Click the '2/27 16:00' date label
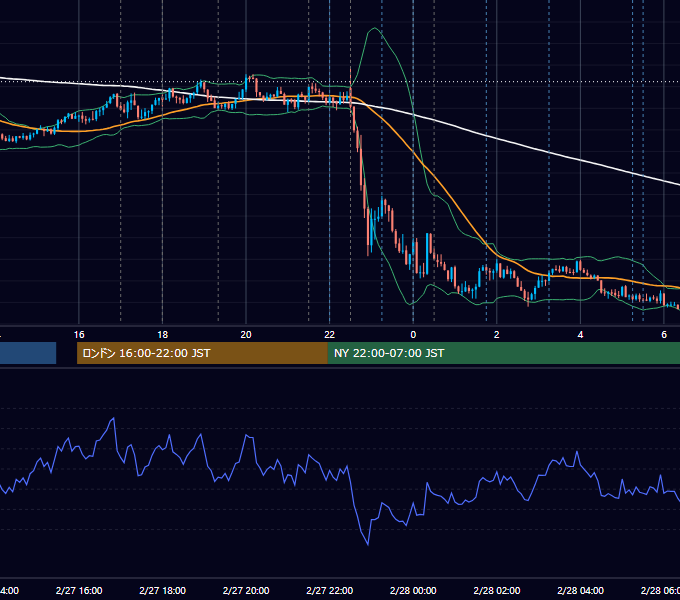 coord(79,590)
